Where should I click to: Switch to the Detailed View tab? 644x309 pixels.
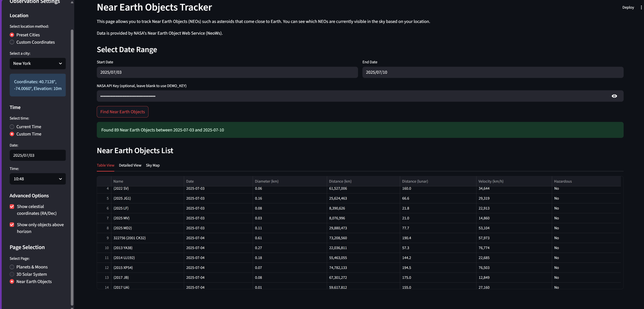[130, 165]
